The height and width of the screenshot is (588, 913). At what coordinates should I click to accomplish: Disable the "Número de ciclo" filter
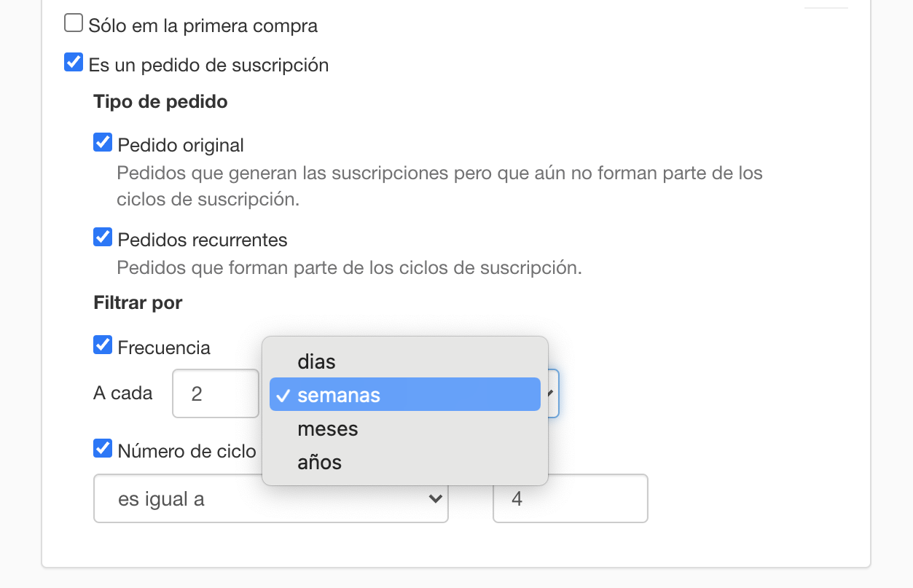[102, 448]
